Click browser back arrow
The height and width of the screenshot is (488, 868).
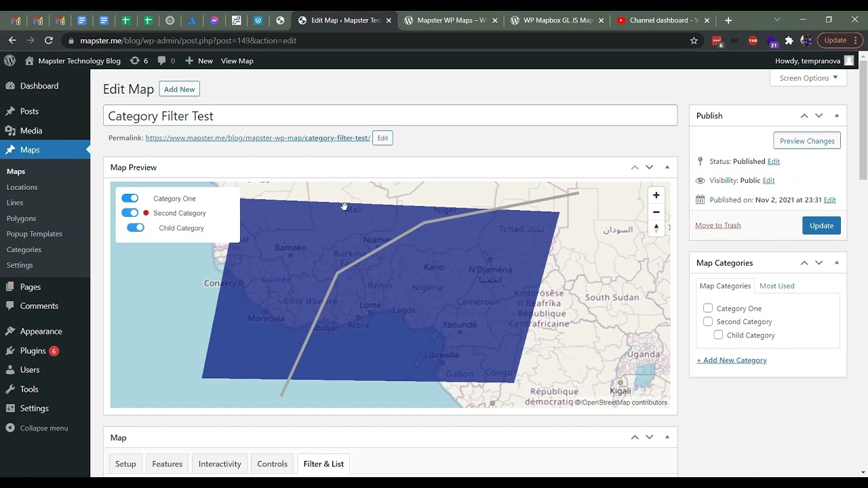point(12,41)
